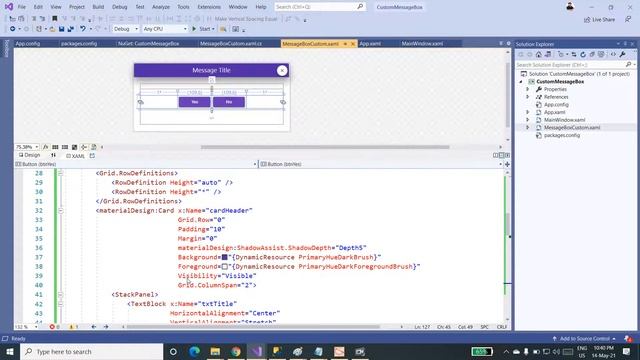Viewport: 640px width, 360px height.
Task: Switch to the XAML pane tab
Action: click(x=76, y=156)
